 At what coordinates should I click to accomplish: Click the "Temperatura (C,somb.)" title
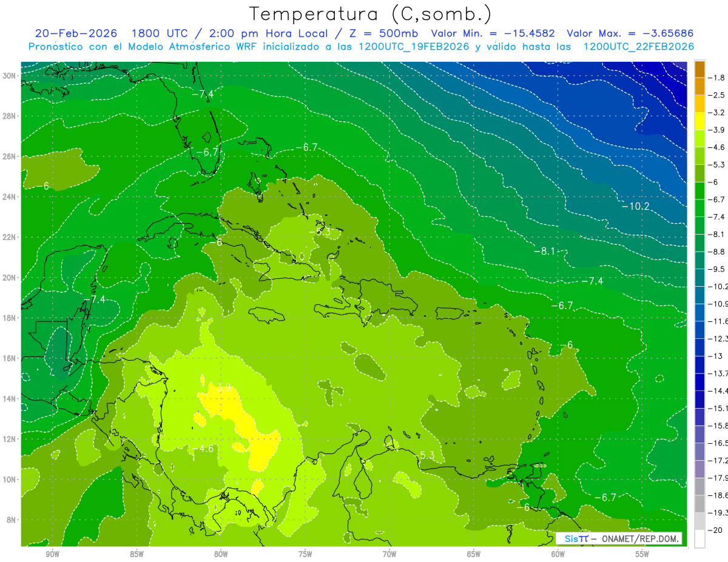[x=371, y=14]
